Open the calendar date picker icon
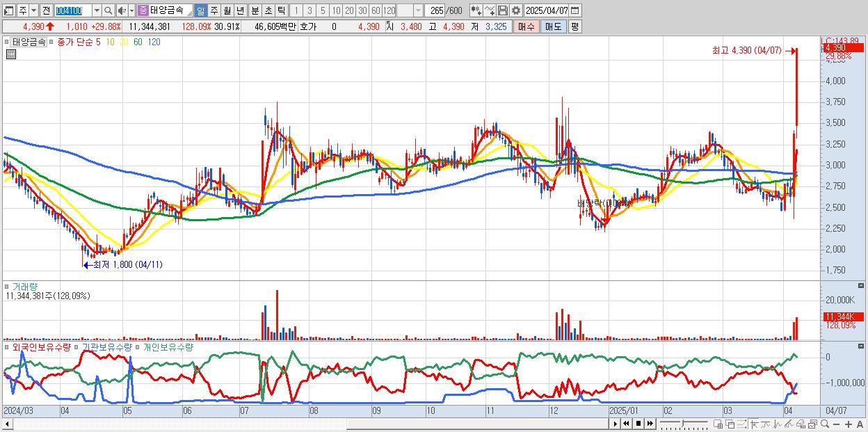The image size is (868, 432). (x=574, y=10)
